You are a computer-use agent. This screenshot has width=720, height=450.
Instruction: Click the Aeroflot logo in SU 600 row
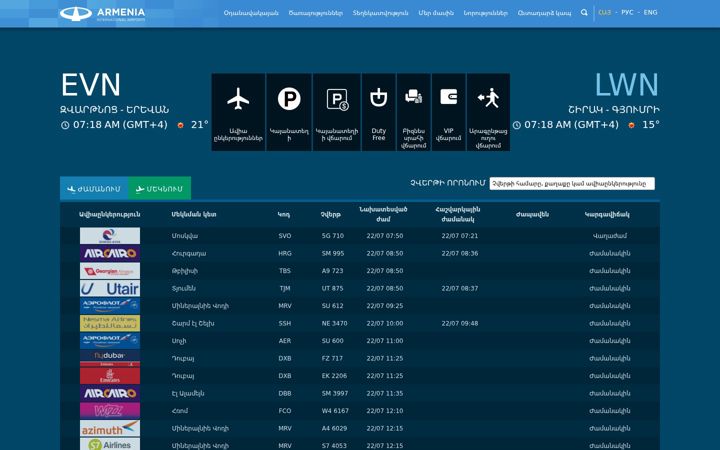[x=110, y=341]
